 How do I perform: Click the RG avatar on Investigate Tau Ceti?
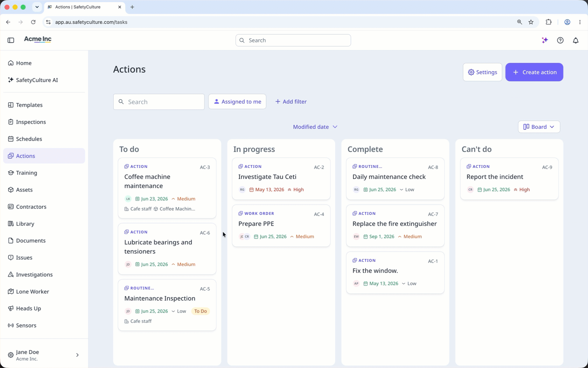(242, 190)
